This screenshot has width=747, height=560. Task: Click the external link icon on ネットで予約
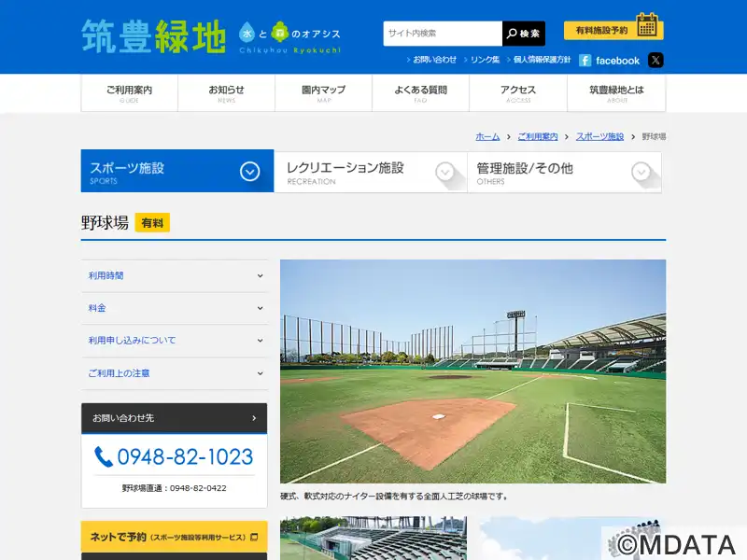coord(254,538)
